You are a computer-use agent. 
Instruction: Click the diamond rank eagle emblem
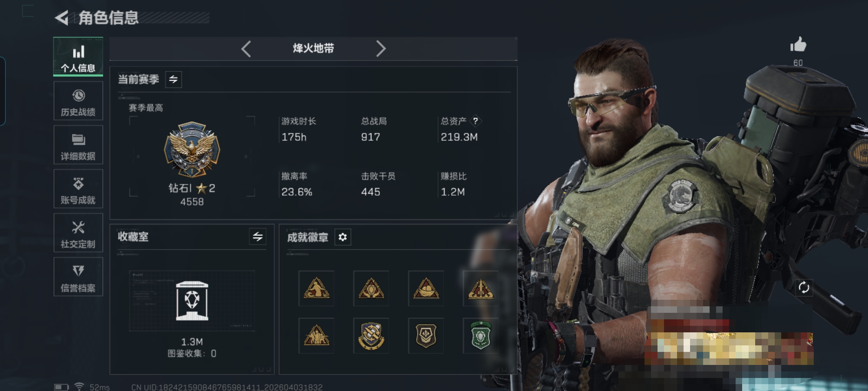192,149
